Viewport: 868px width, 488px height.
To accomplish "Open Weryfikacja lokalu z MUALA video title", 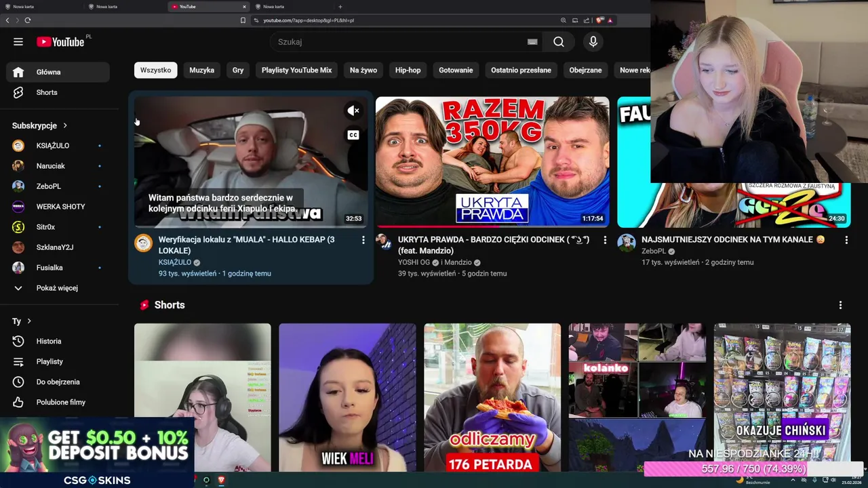I will click(246, 245).
